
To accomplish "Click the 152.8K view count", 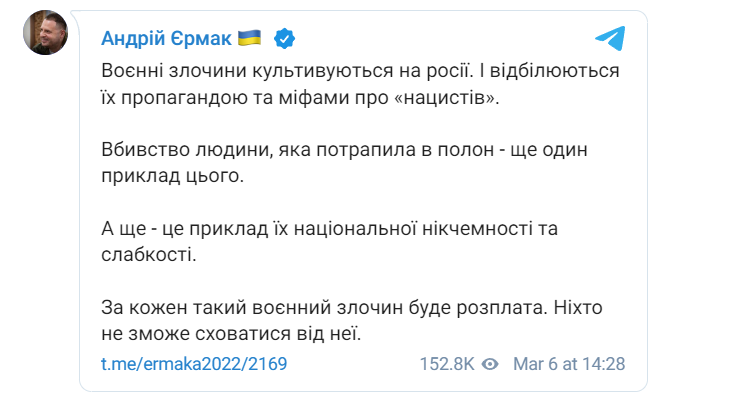I will [x=447, y=364].
